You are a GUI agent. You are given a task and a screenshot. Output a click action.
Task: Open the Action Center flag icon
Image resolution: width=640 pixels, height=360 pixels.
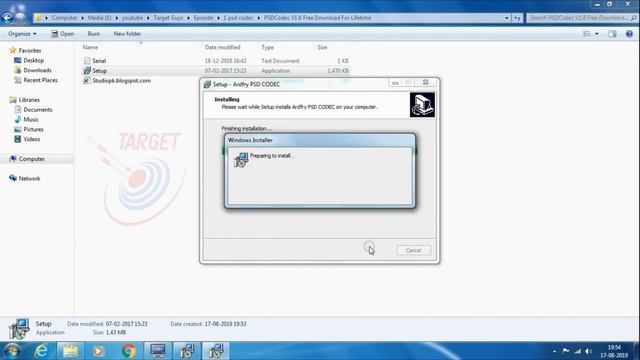[x=566, y=351]
